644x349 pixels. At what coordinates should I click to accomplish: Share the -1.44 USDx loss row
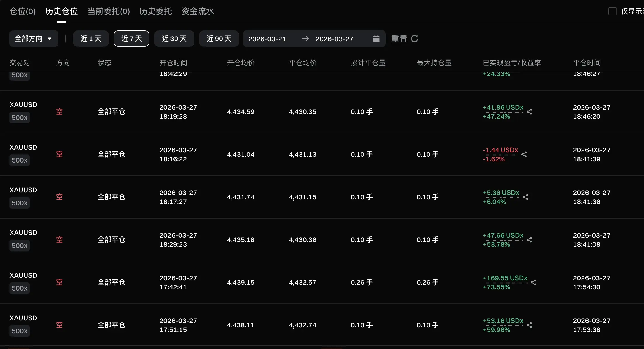click(x=524, y=154)
